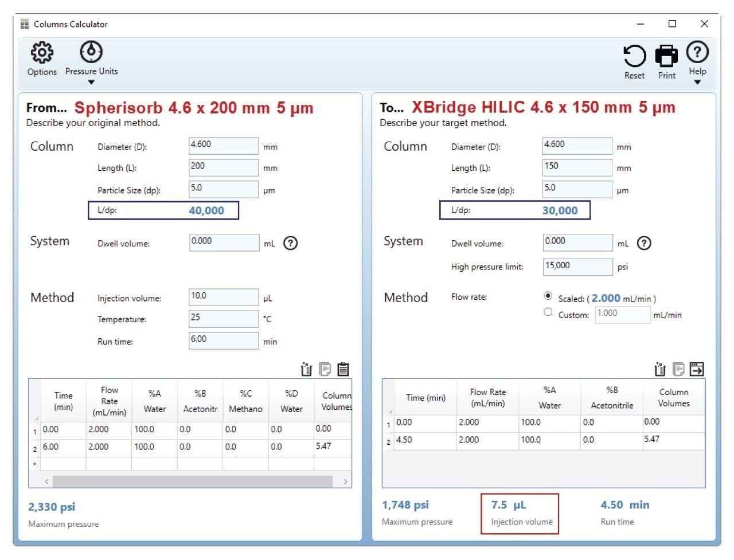Click the Reset icon

pos(634,56)
